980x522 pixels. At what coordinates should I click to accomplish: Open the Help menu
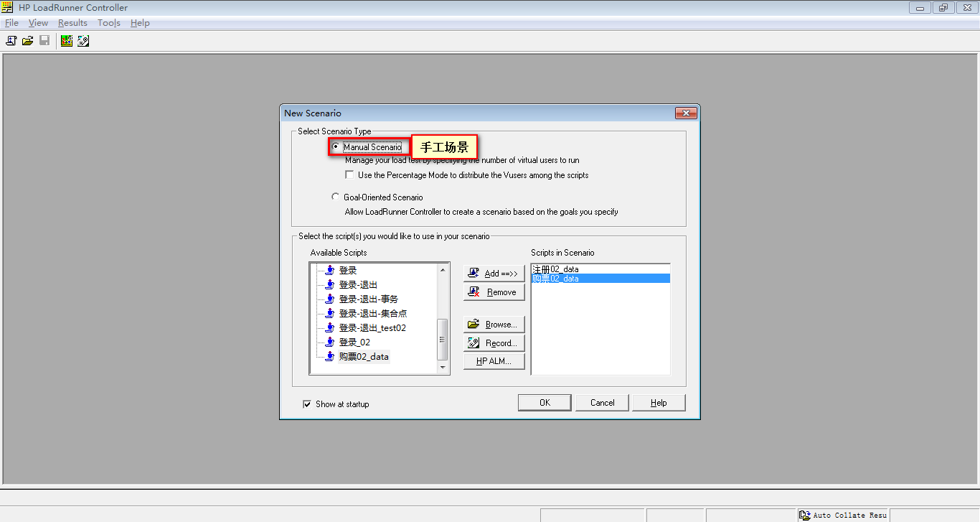[x=140, y=23]
